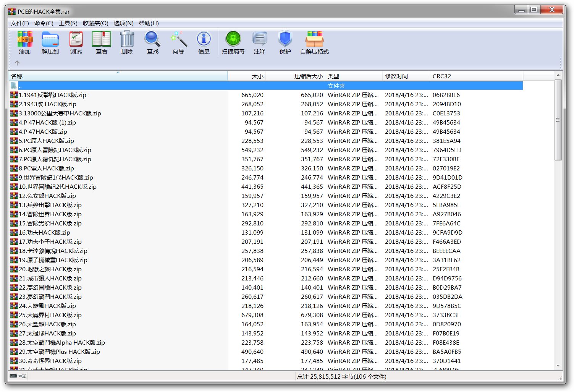Select 6.PC原人冒險記HACK版.zip
Screen dimensions: 574x392
pyautogui.click(x=55, y=150)
